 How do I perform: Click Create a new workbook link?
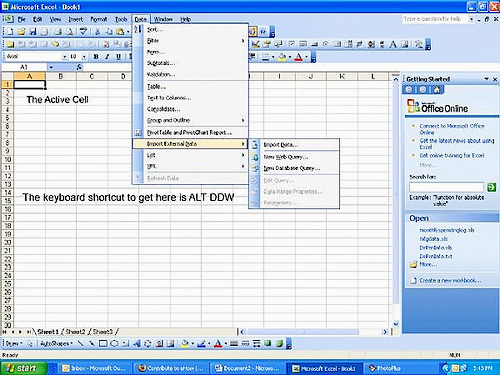tap(450, 280)
